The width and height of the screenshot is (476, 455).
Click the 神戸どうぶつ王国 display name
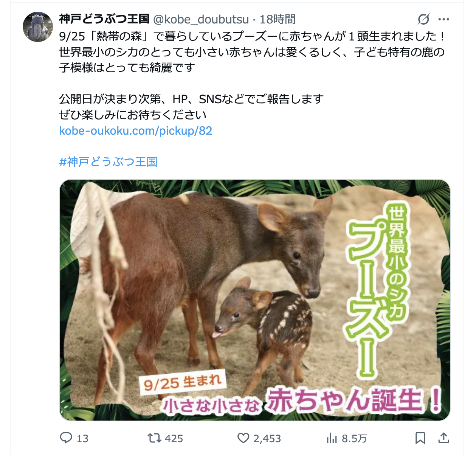click(104, 19)
